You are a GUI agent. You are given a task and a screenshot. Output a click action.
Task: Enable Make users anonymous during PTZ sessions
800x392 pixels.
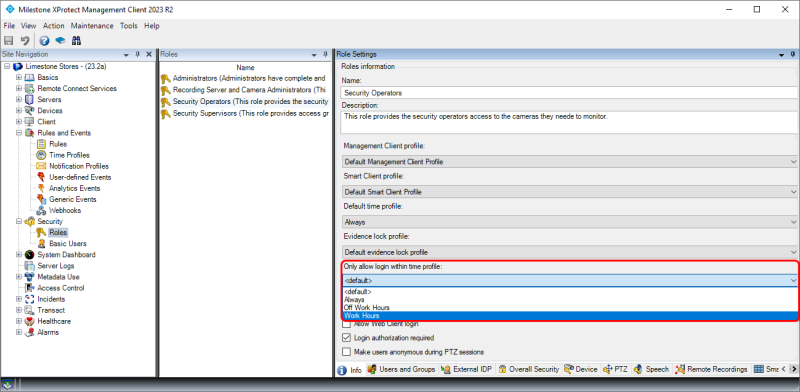pyautogui.click(x=346, y=352)
